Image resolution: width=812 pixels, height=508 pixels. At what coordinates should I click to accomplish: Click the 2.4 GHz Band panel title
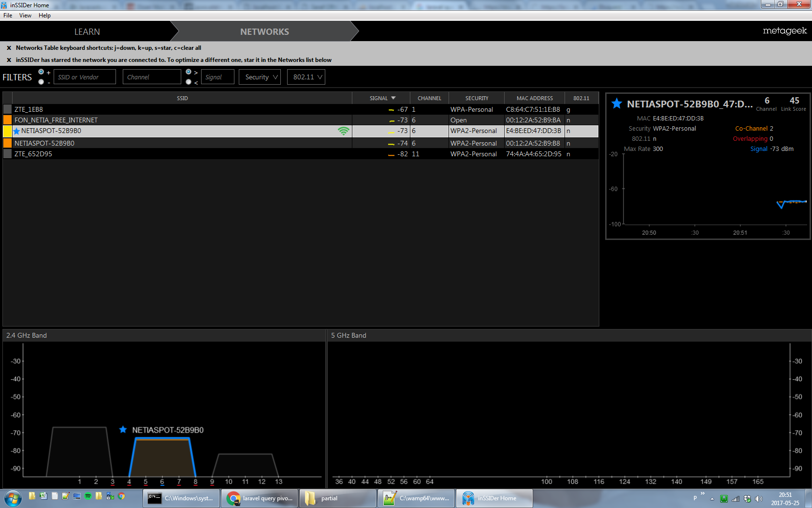pos(27,335)
